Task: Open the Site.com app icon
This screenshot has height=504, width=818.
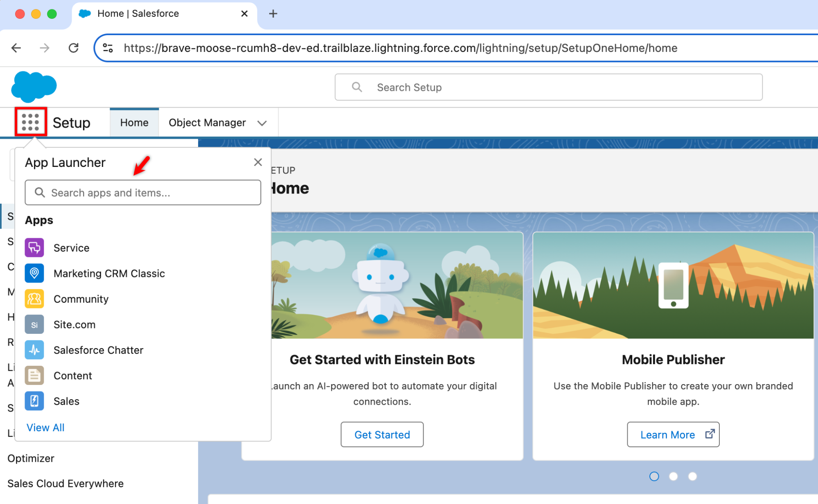Action: (x=34, y=324)
